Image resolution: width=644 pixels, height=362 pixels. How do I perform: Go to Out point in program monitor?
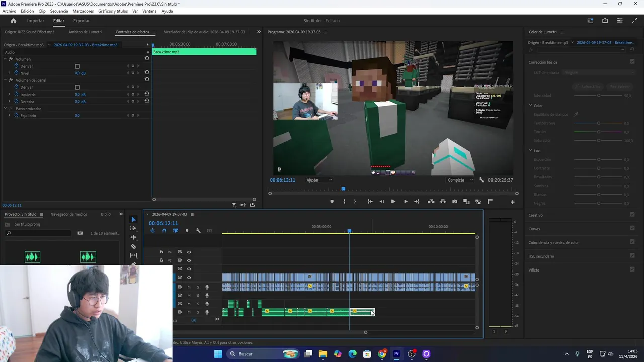tap(417, 202)
